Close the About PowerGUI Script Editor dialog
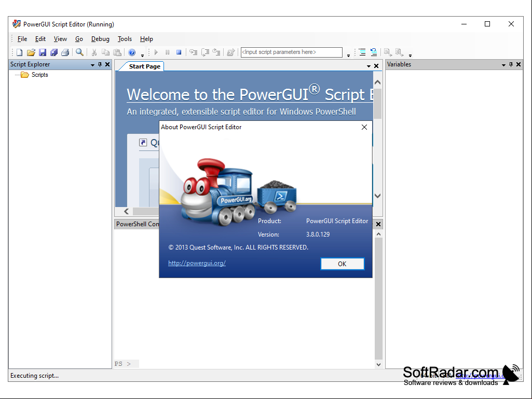The width and height of the screenshot is (532, 399). pos(364,127)
